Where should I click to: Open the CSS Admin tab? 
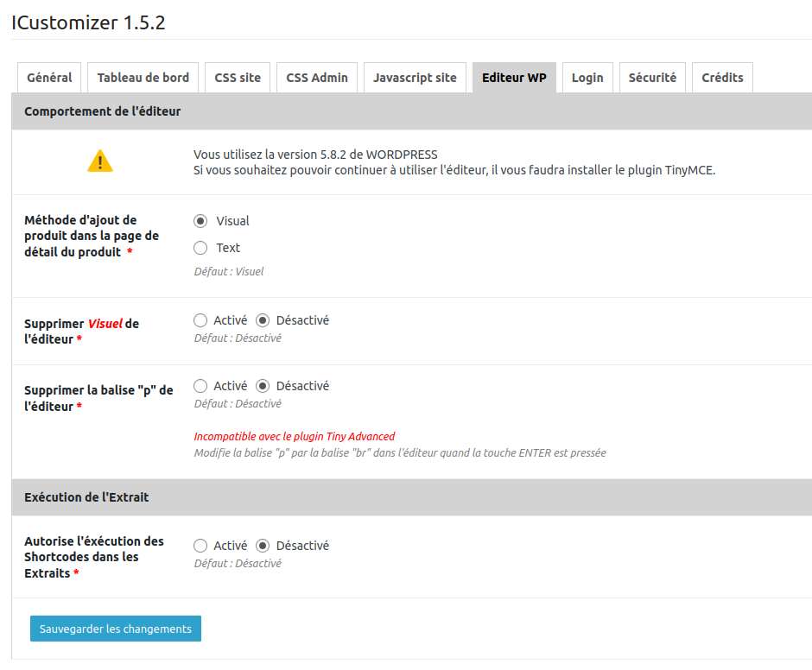pyautogui.click(x=317, y=78)
